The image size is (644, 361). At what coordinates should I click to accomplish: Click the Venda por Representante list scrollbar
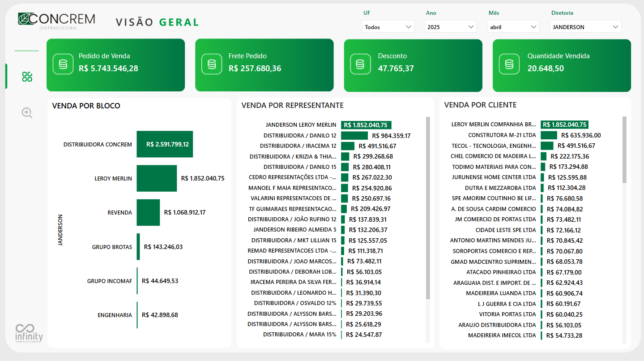tap(428, 208)
